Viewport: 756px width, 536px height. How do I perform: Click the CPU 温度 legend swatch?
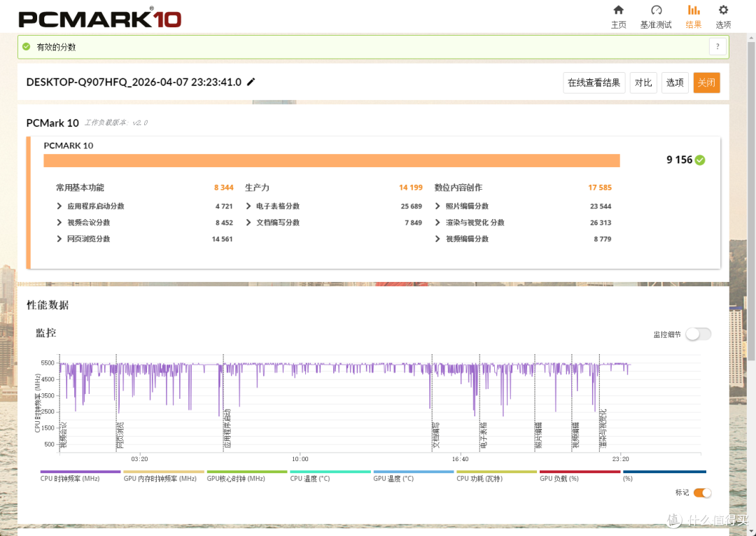coord(330,472)
